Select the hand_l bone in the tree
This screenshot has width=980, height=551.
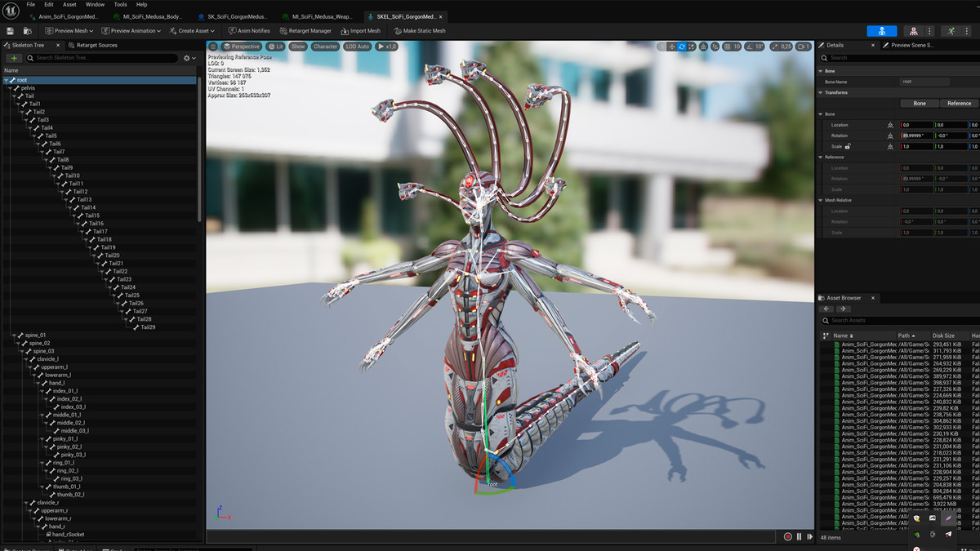pyautogui.click(x=56, y=383)
